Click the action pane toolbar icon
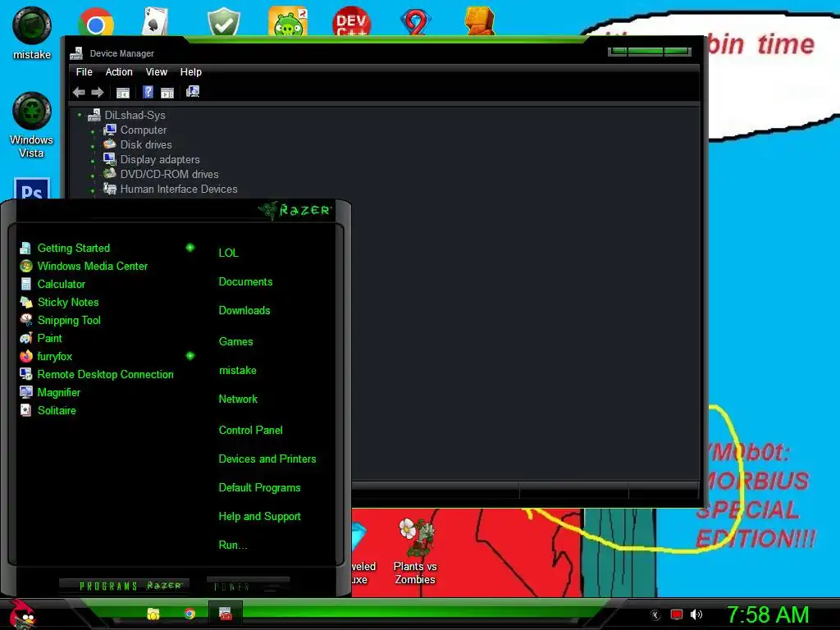 167,93
